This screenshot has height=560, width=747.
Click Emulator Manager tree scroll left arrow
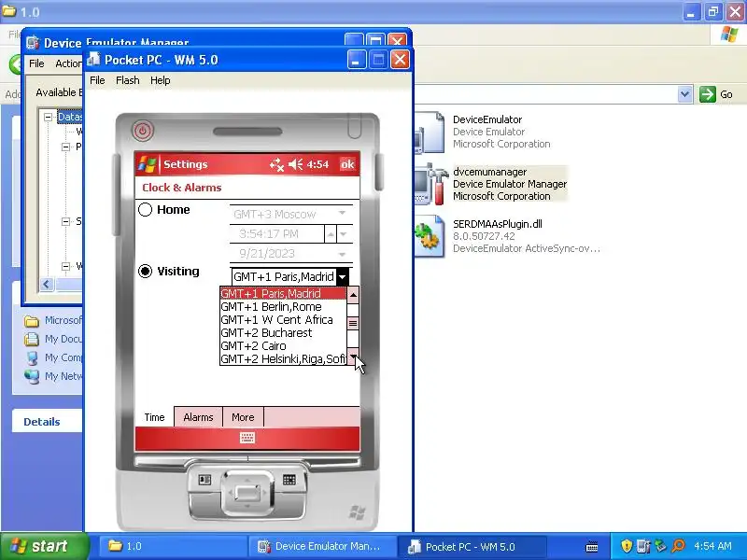pos(46,285)
